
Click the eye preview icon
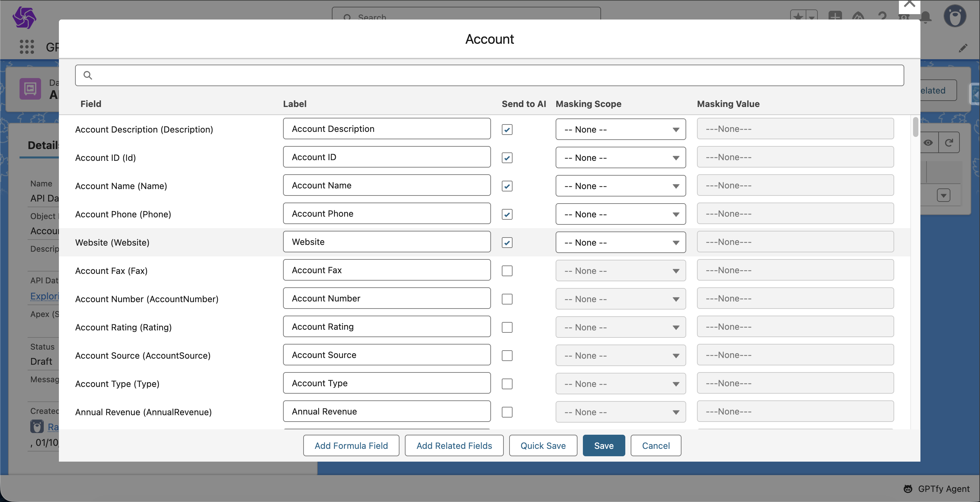click(928, 143)
